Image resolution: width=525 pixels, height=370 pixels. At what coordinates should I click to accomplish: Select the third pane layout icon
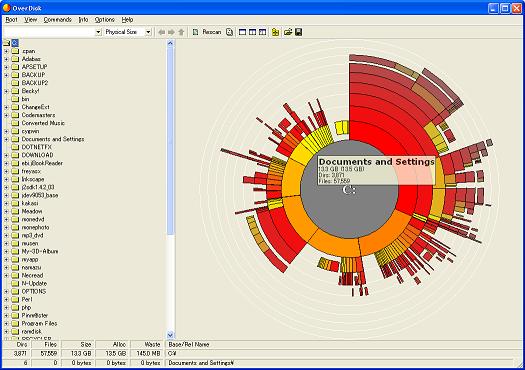coord(263,32)
